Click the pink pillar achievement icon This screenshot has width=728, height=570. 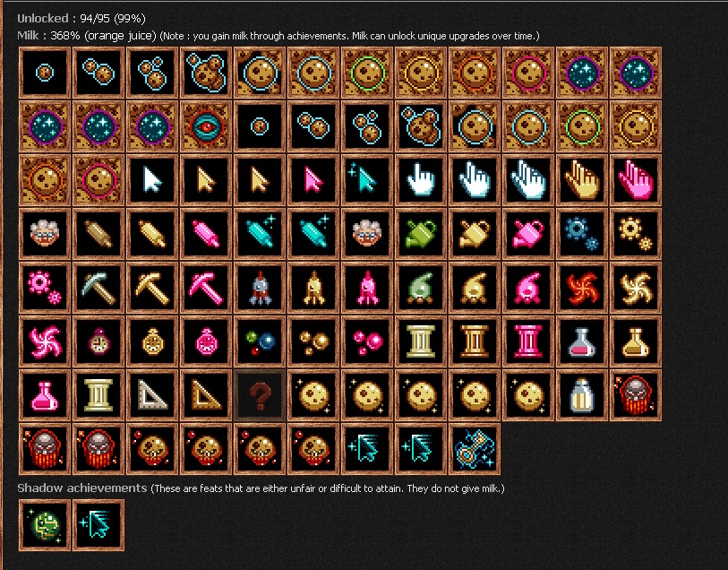[x=528, y=341]
